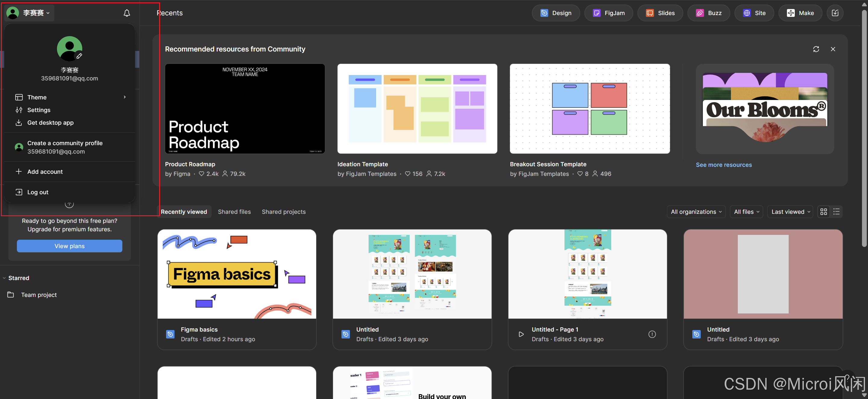Click the notifications bell icon
Viewport: 868px width, 399px height.
(x=127, y=13)
